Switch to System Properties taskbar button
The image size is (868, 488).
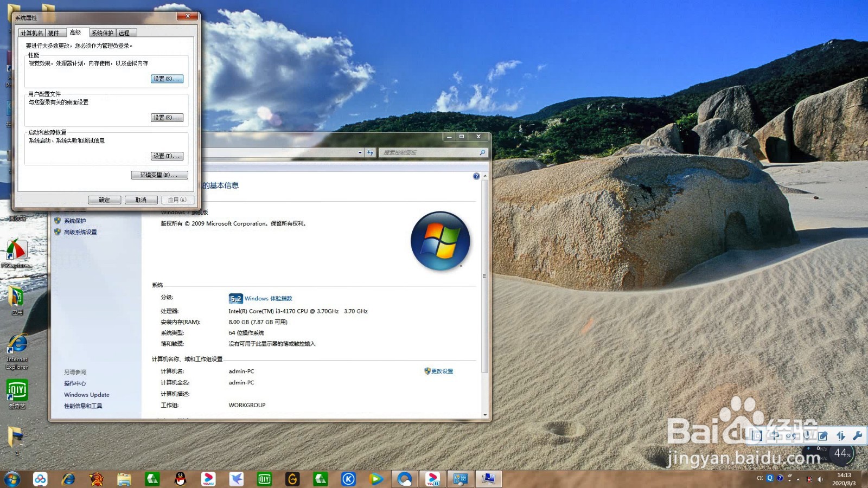488,479
